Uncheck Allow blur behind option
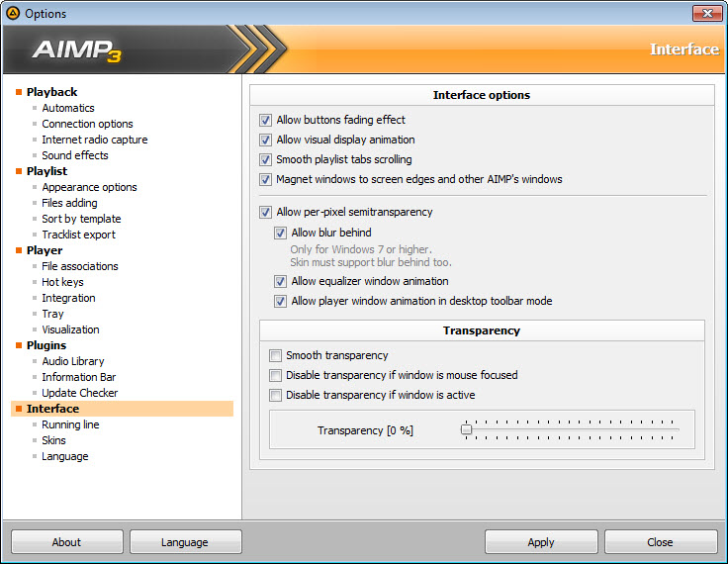728x564 pixels. [x=280, y=233]
